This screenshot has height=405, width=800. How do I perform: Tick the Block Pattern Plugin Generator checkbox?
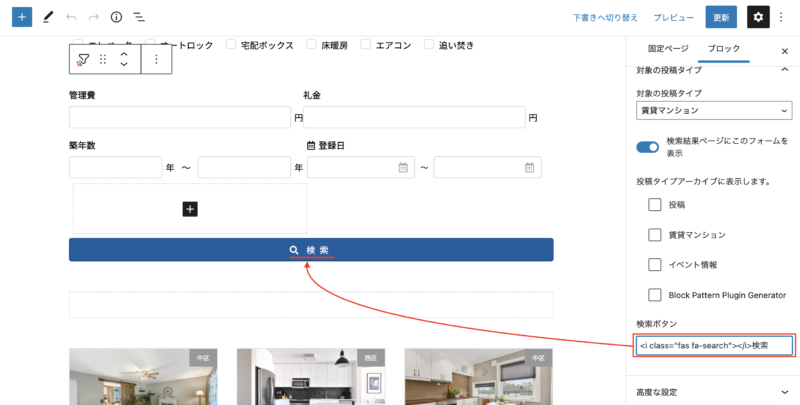[x=655, y=295]
